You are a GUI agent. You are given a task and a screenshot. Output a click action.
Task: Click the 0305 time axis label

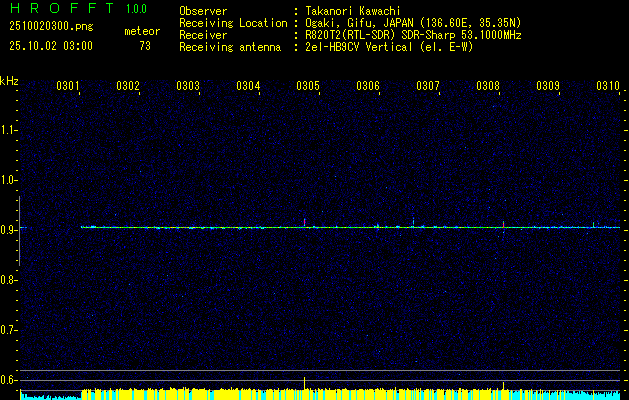pyautogui.click(x=308, y=86)
